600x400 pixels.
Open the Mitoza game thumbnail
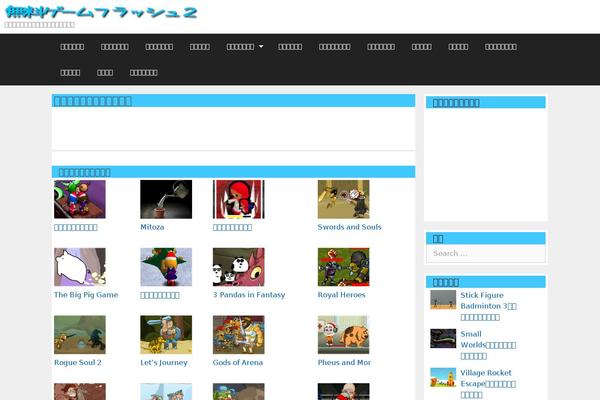point(166,199)
